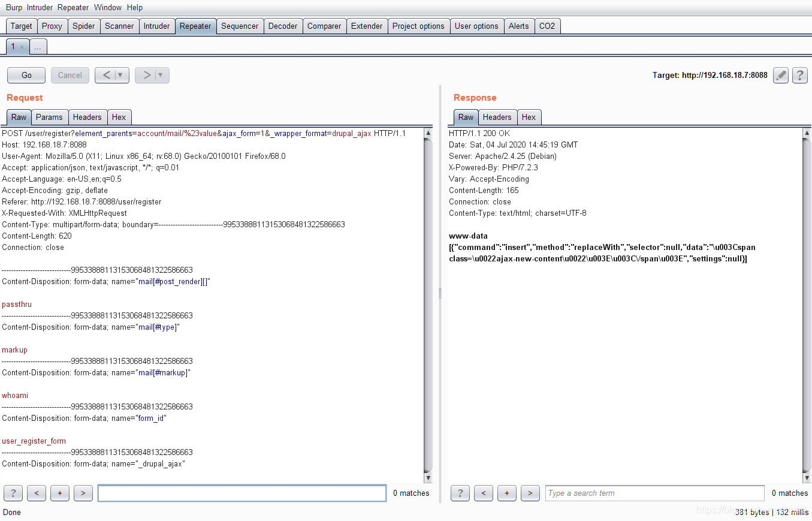Open the Intruder menu
The height and width of the screenshot is (521, 812).
point(40,7)
